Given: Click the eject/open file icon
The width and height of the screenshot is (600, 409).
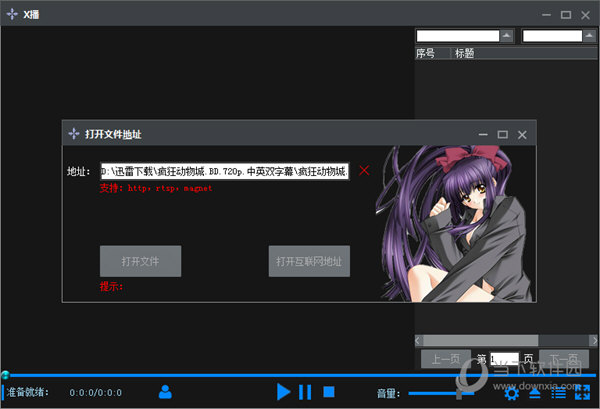Looking at the screenshot, I should [535, 393].
